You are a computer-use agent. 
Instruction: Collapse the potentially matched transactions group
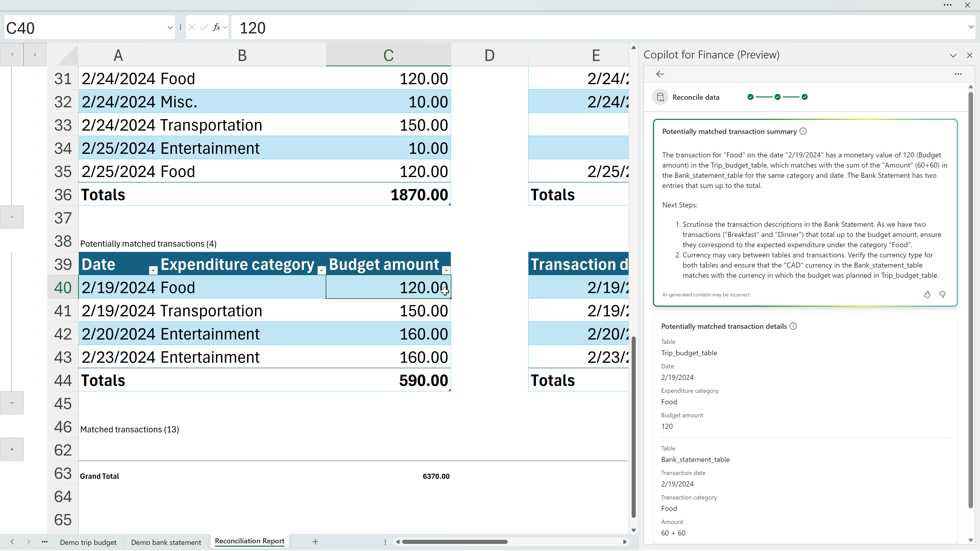pos(12,403)
